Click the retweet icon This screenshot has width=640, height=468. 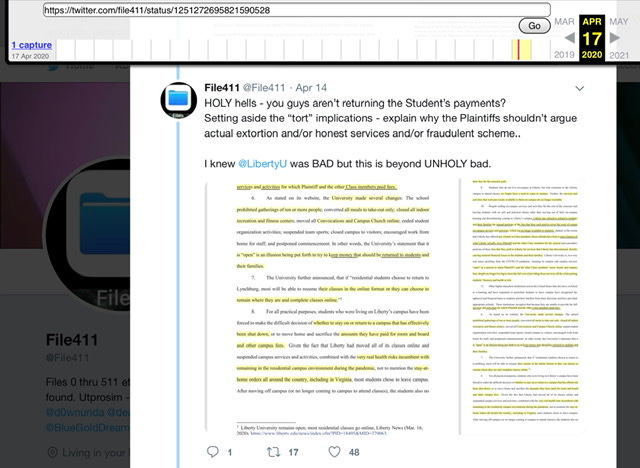tap(273, 452)
